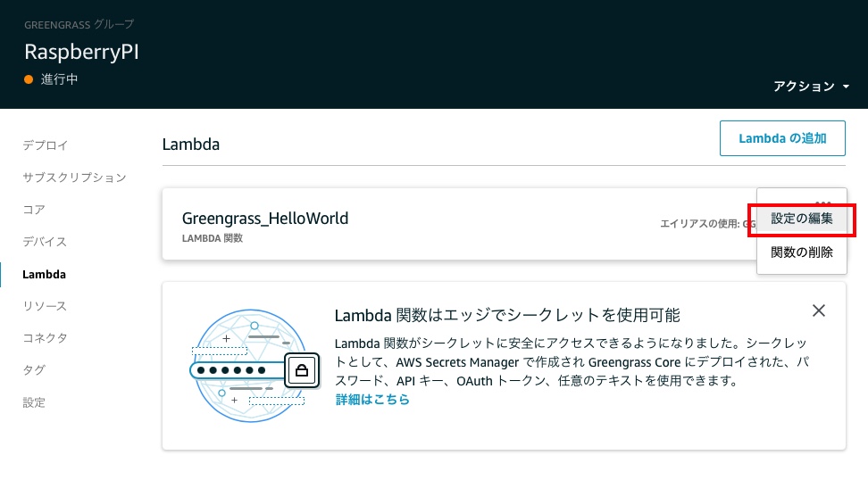Open the サブスクリプション sidebar item
The image size is (868, 480).
click(x=74, y=178)
